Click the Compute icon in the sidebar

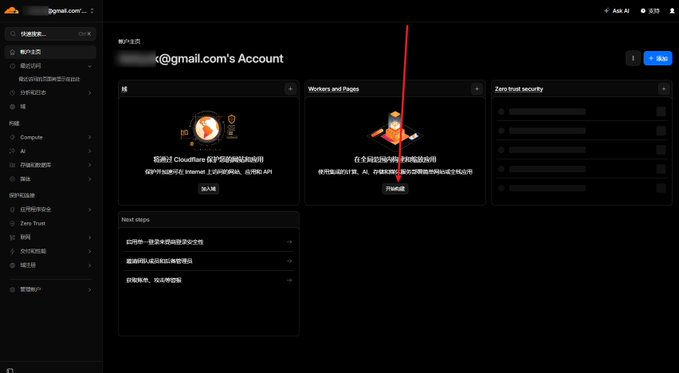[12, 137]
